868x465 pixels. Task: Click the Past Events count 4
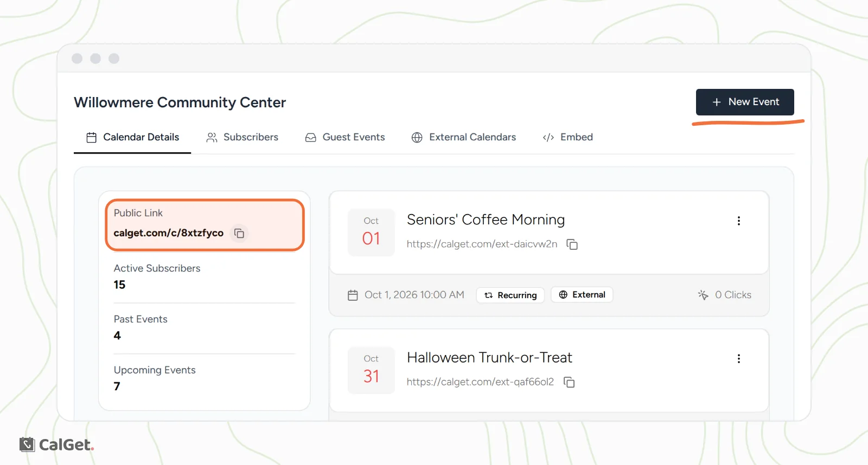tap(117, 335)
